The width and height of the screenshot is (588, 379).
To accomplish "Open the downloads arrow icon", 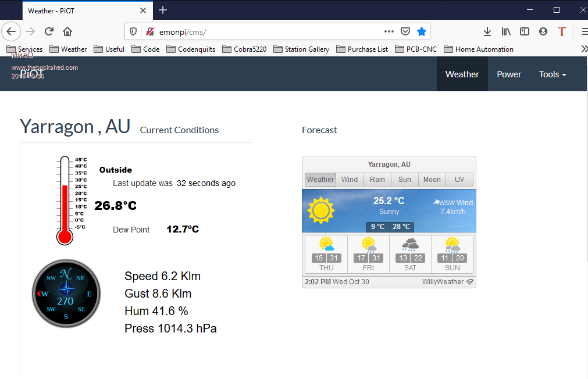I will point(487,31).
